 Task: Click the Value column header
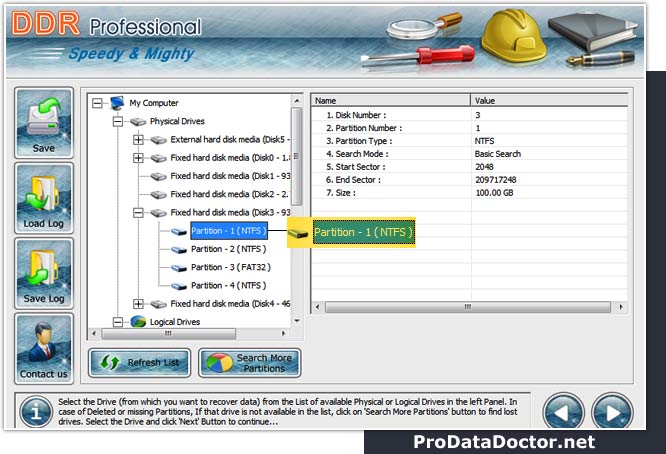[549, 101]
